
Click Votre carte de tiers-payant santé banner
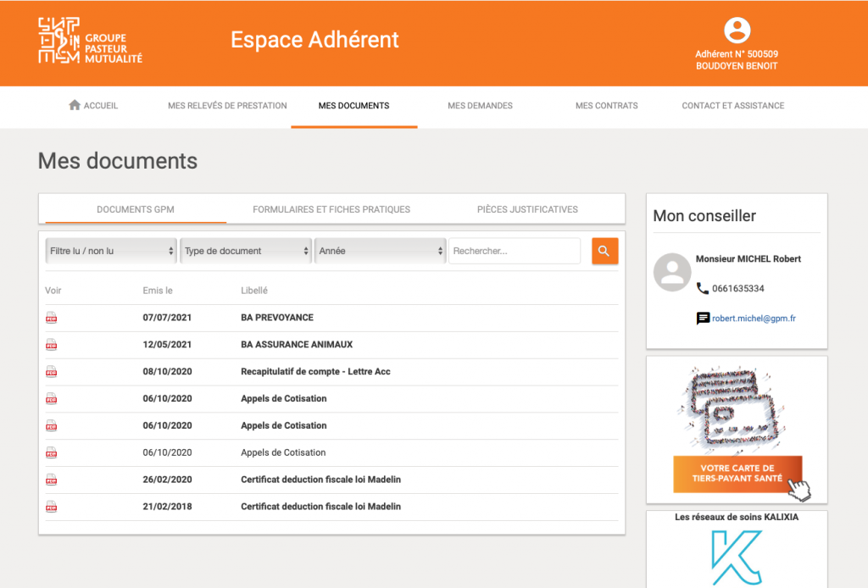click(x=737, y=474)
